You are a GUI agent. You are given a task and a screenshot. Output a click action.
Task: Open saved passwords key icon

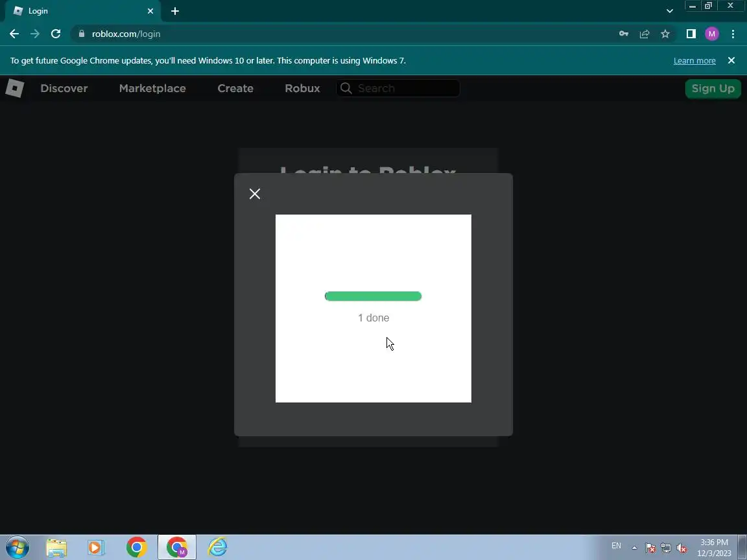624,34
